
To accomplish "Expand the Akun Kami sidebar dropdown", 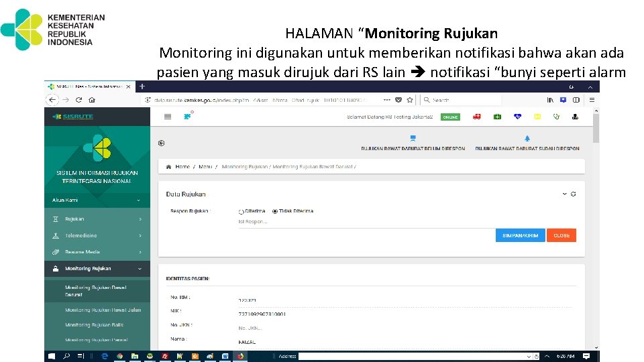I will tap(97, 200).
